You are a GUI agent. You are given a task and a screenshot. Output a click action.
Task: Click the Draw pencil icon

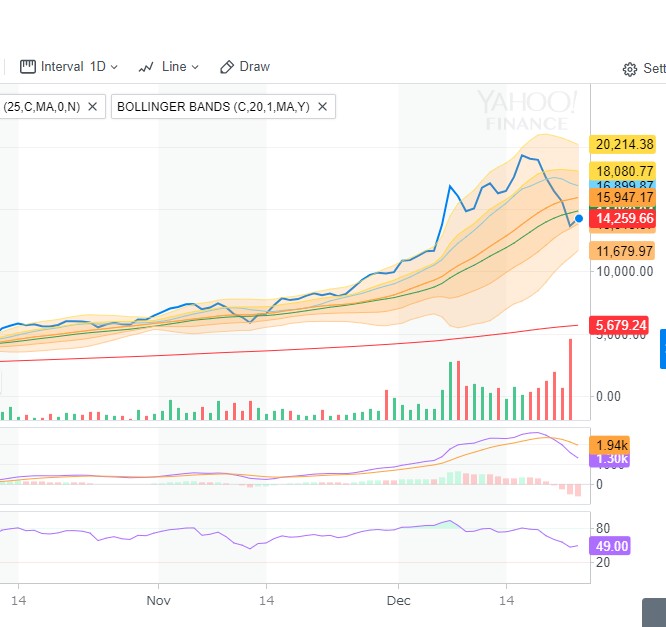point(227,67)
